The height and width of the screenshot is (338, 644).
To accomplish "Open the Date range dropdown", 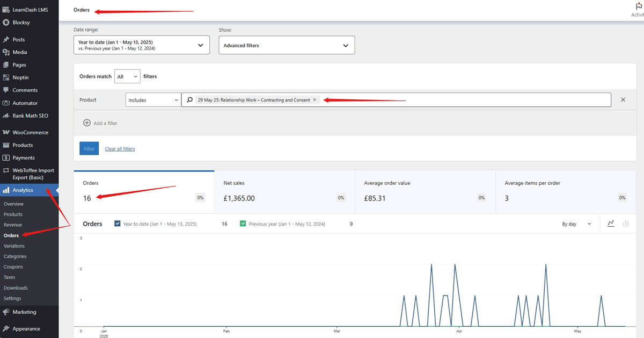I will pyautogui.click(x=142, y=45).
